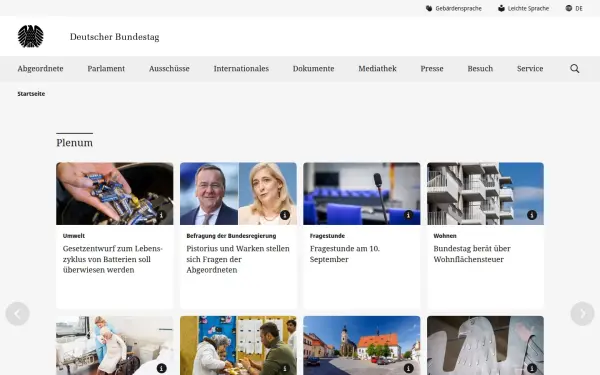Screen dimensions: 600x375
Task: Open the town square with church thumbnail
Action: pyautogui.click(x=362, y=346)
